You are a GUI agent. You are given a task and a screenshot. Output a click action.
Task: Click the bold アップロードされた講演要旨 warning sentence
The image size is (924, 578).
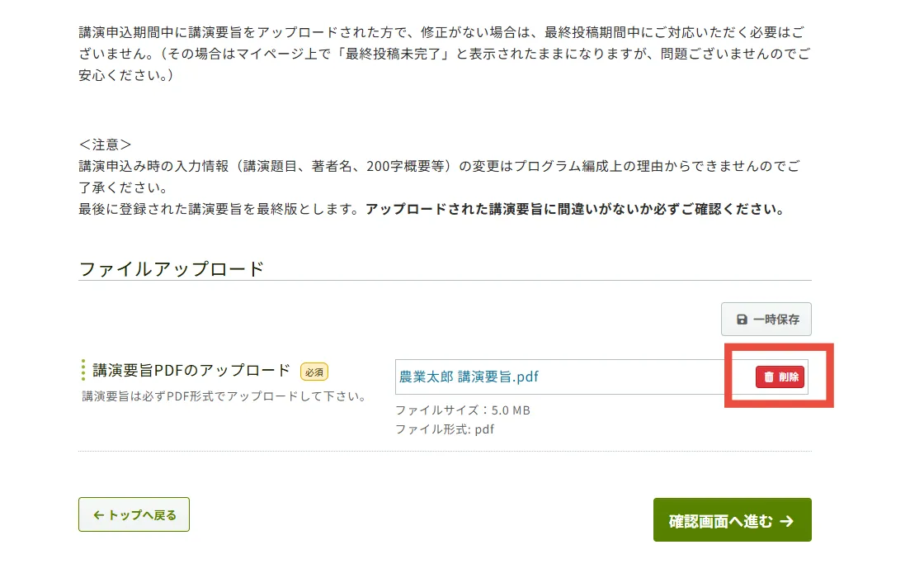pyautogui.click(x=574, y=209)
